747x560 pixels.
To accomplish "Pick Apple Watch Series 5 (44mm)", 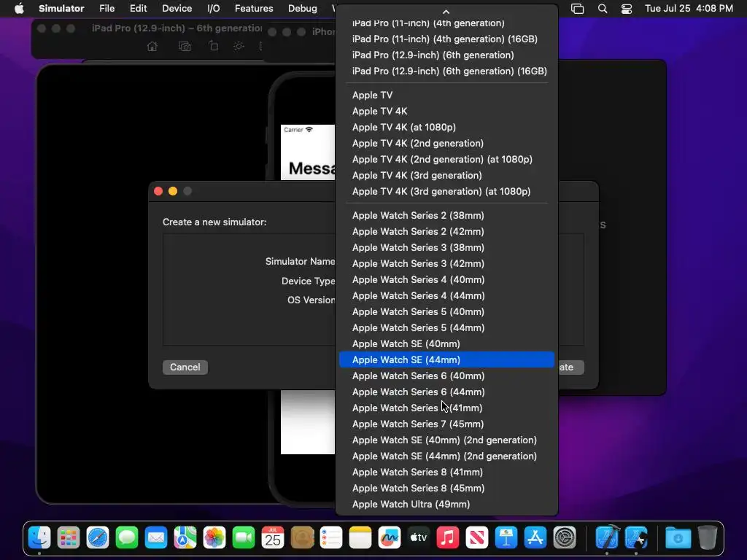I will point(447,327).
